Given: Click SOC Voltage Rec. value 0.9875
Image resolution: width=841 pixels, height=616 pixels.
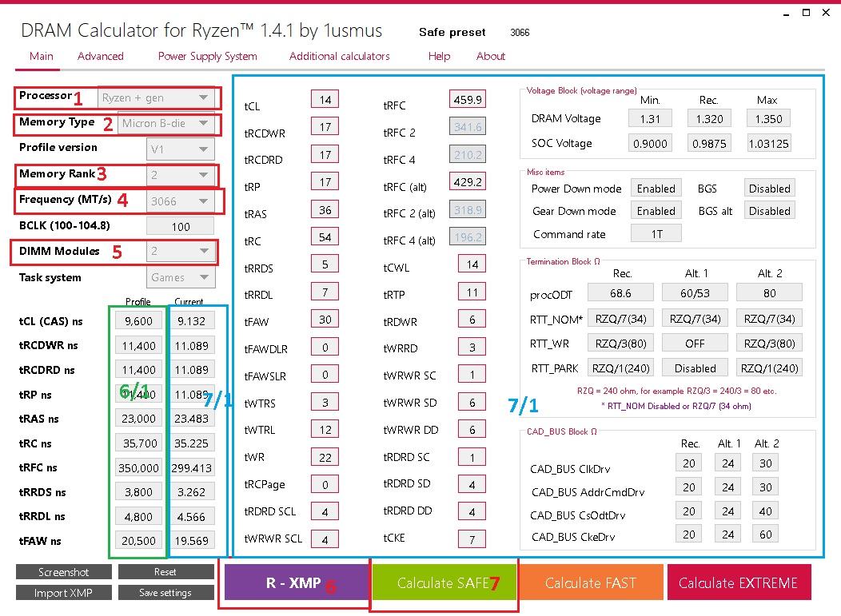Looking at the screenshot, I should [709, 143].
